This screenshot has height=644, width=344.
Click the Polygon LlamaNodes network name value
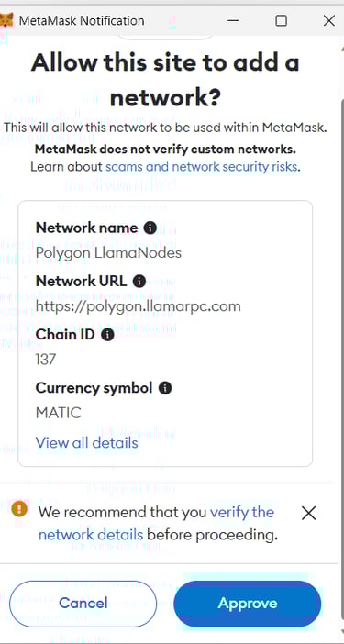[x=108, y=252]
